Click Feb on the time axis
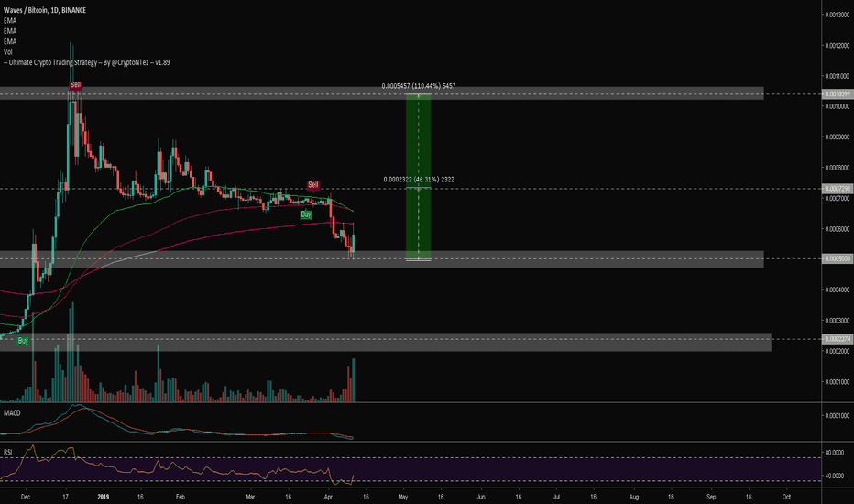 tap(181, 497)
